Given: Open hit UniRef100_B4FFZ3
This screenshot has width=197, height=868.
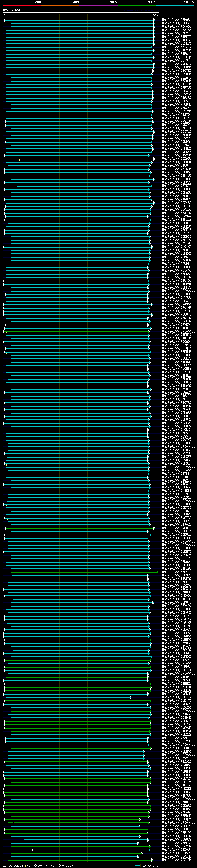Looking at the screenshot, I should click(x=176, y=37).
